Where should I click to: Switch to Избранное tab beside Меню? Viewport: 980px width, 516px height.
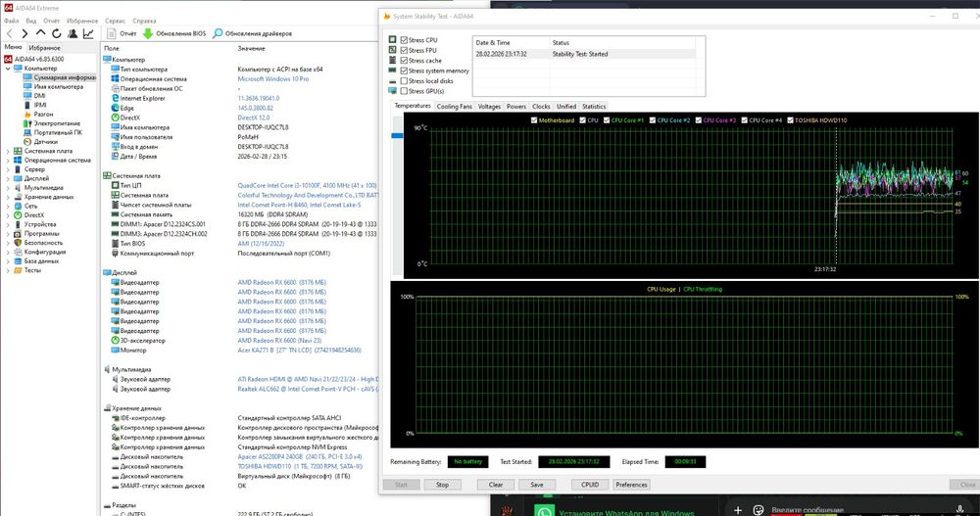pos(44,47)
